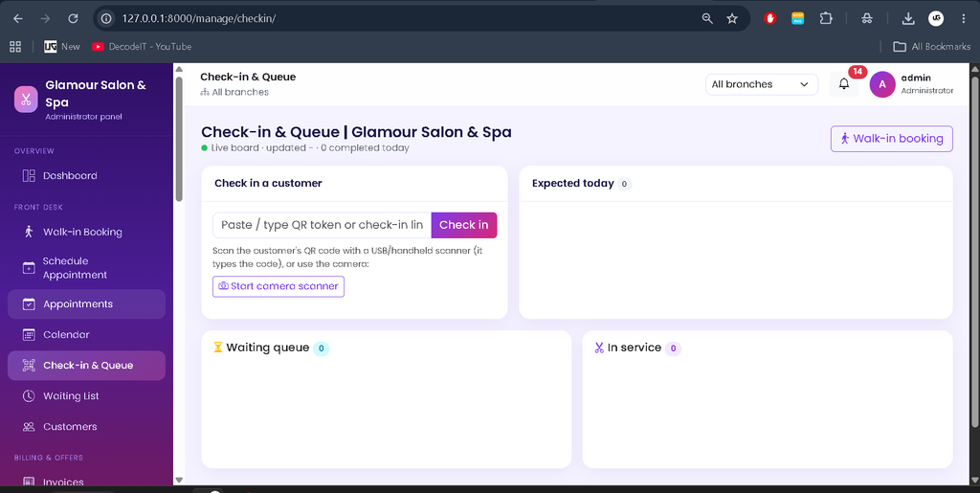The width and height of the screenshot is (980, 493).
Task: Click the Expected today count badge
Action: 624,184
